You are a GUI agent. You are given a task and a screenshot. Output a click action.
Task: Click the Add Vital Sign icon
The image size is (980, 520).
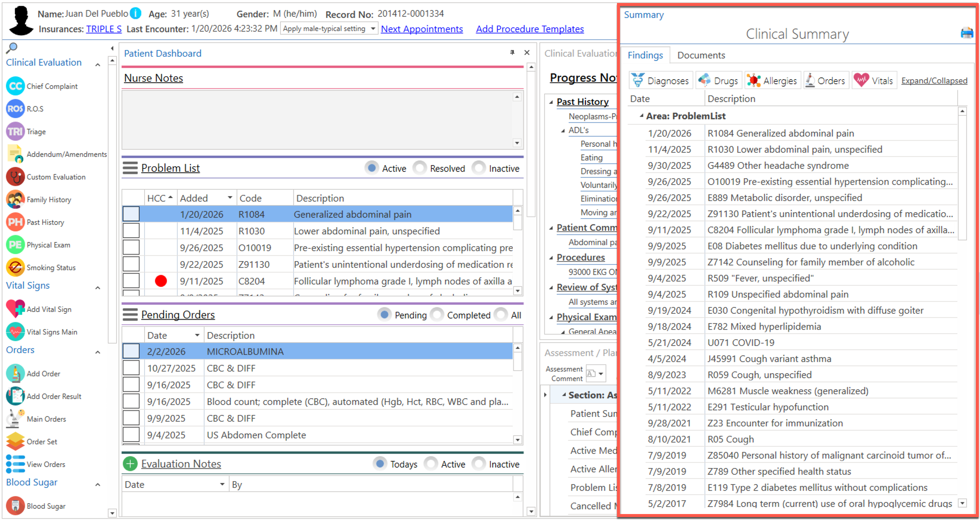(15, 309)
